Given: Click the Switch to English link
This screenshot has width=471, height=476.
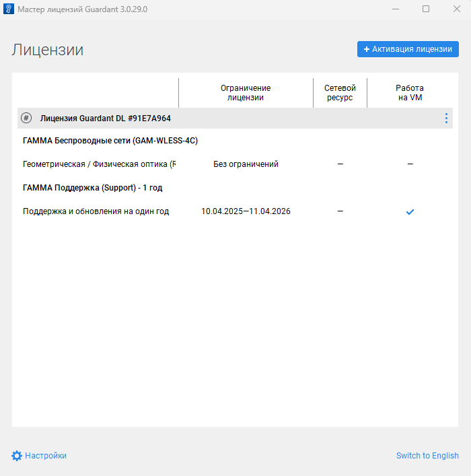Looking at the screenshot, I should click(427, 456).
